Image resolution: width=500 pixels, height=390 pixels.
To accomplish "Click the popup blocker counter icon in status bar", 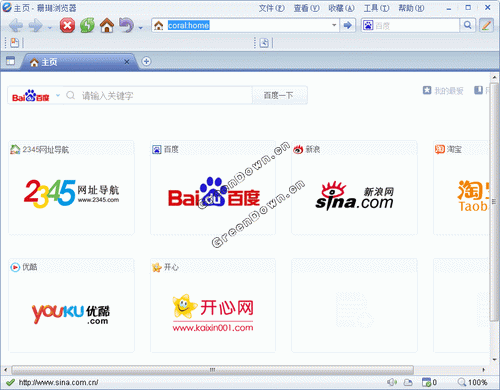I will point(429,382).
